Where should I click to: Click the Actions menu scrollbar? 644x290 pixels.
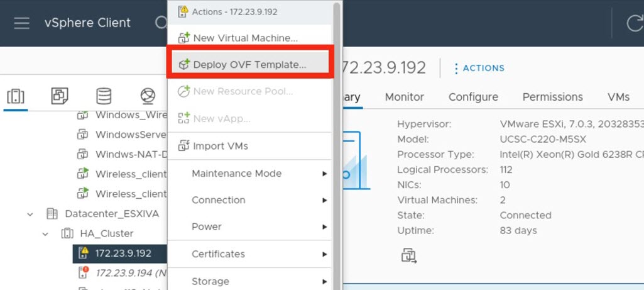click(337, 146)
